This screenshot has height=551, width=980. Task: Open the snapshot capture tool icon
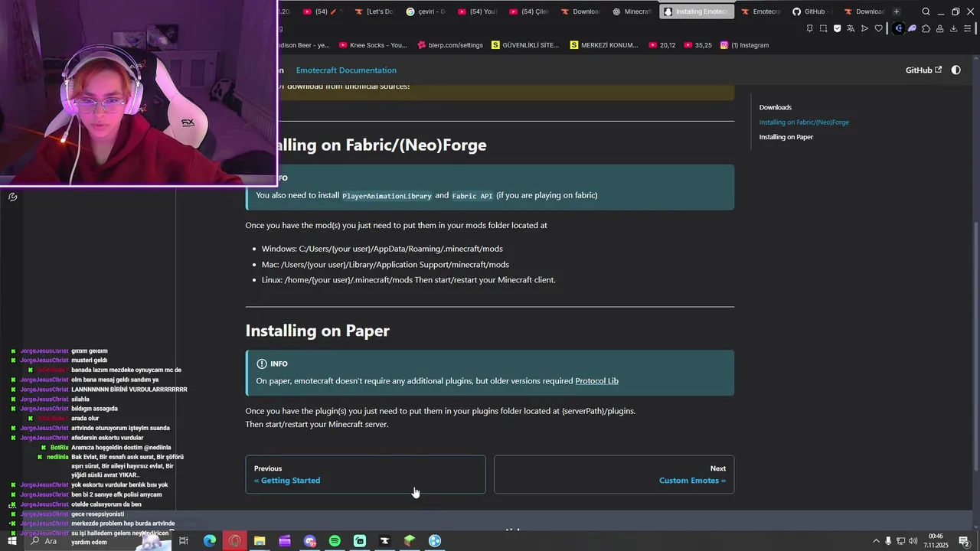point(823,28)
